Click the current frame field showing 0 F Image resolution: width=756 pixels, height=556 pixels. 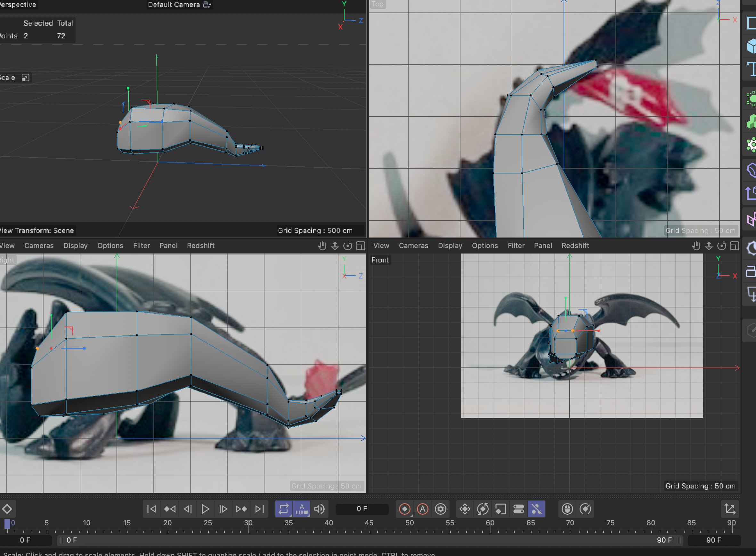(362, 509)
